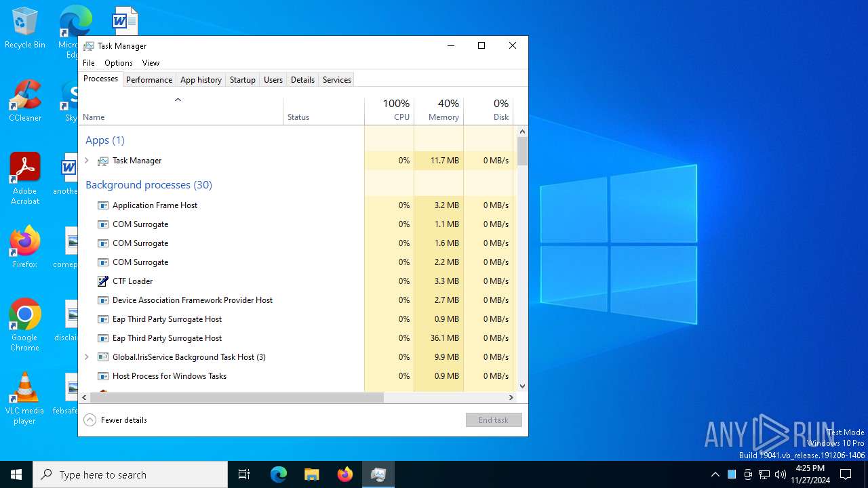Show hidden system tray icons
This screenshot has width=868, height=488.
tap(715, 474)
